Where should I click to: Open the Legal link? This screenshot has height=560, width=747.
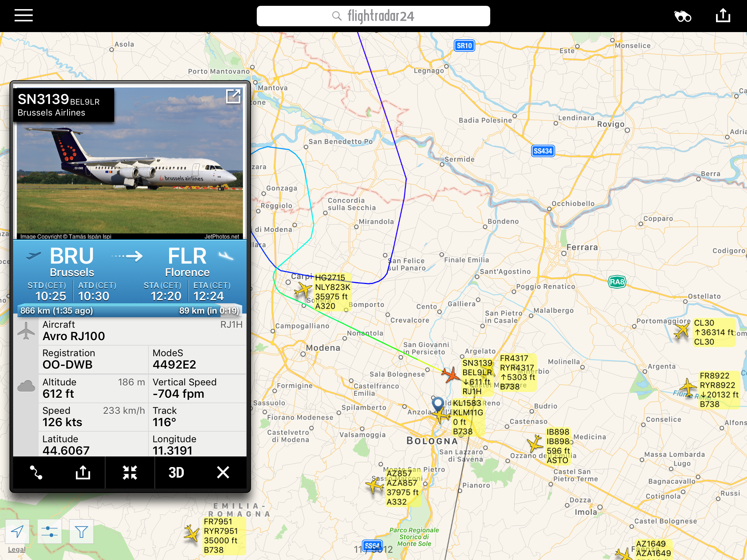(x=16, y=549)
